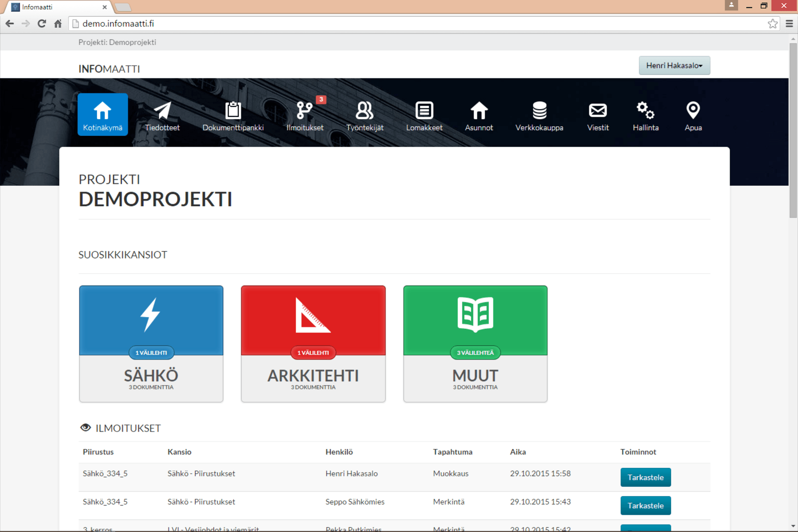Click the browser home icon
The height and width of the screenshot is (532, 798).
click(58, 24)
